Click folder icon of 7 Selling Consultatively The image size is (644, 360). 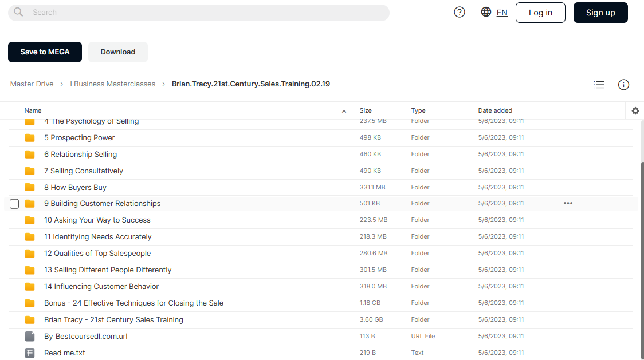[x=30, y=171]
